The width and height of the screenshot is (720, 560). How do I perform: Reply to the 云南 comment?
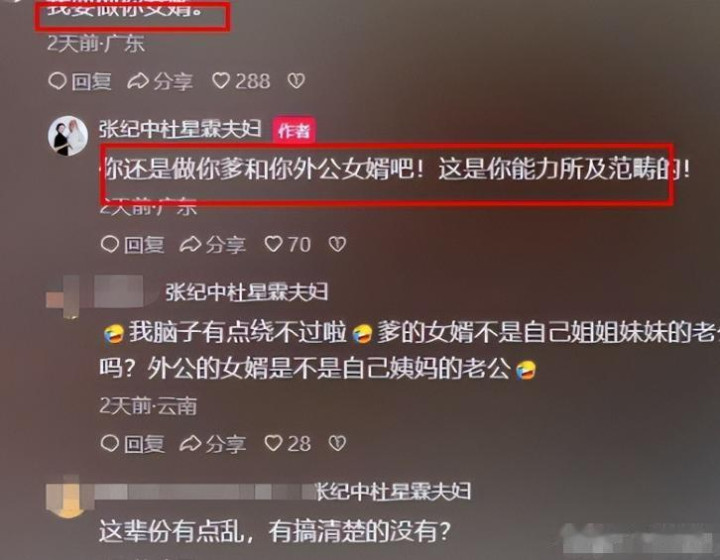tap(132, 443)
